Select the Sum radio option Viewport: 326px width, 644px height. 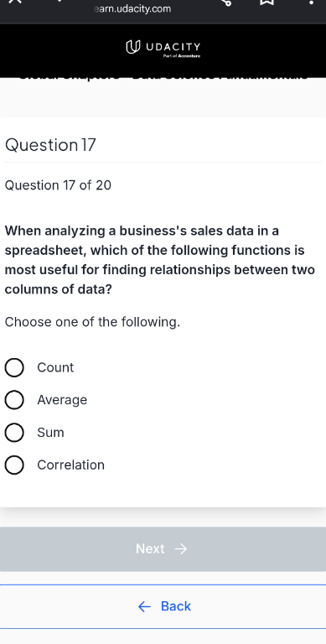click(x=14, y=433)
